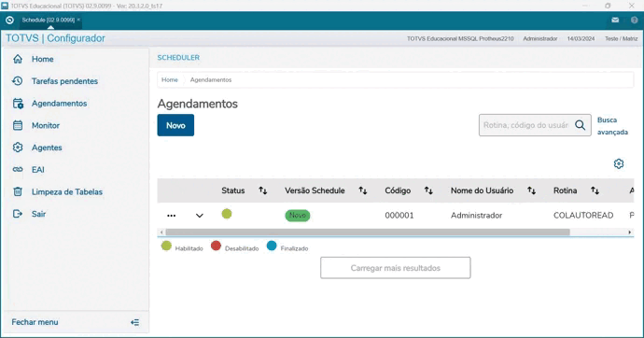Click the horizontal table scrollbar thumb
Screen dimensions: 644x338
click(x=368, y=232)
